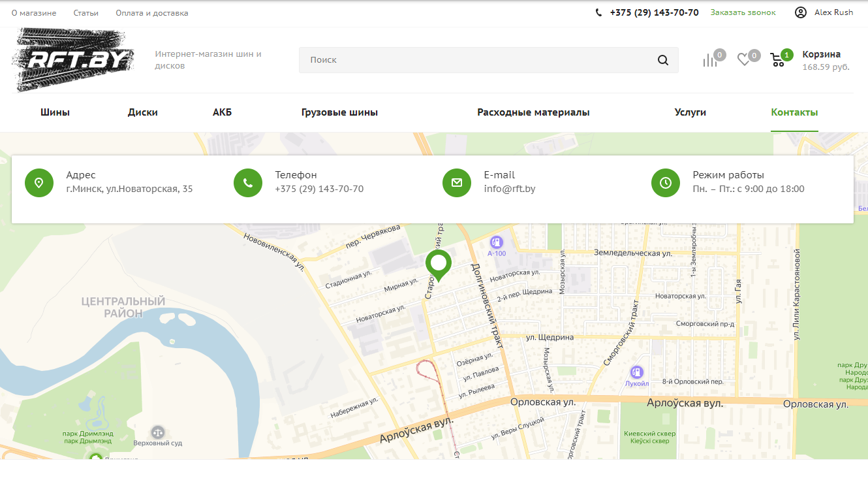Open the favorites heart icon
The width and height of the screenshot is (868, 482).
pos(744,60)
